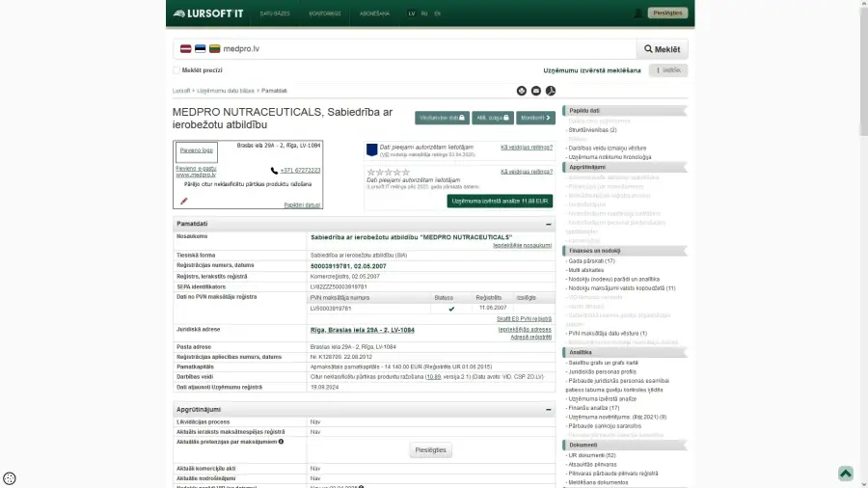Click Pieslēgties button in Apgrūtinājumi section

coord(431,449)
